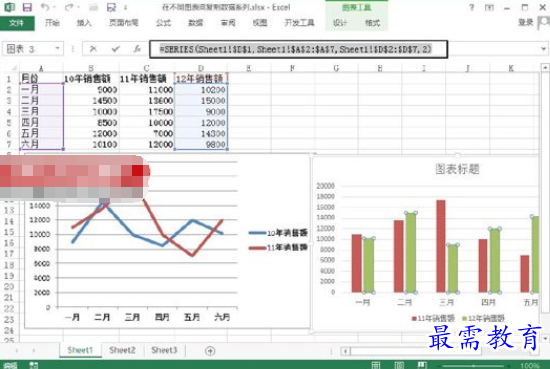Viewport: 550px width, 369px height.
Task: Click the Redo arrow icon
Action: click(69, 7)
